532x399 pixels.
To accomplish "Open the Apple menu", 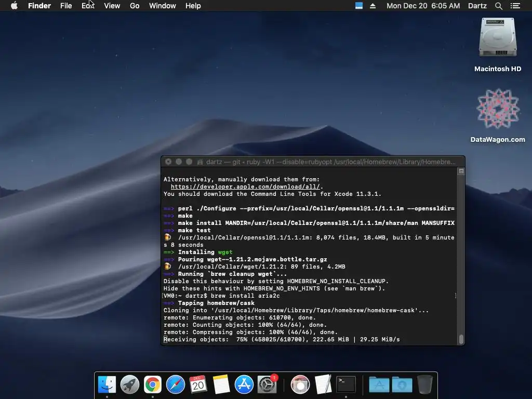I will click(14, 6).
